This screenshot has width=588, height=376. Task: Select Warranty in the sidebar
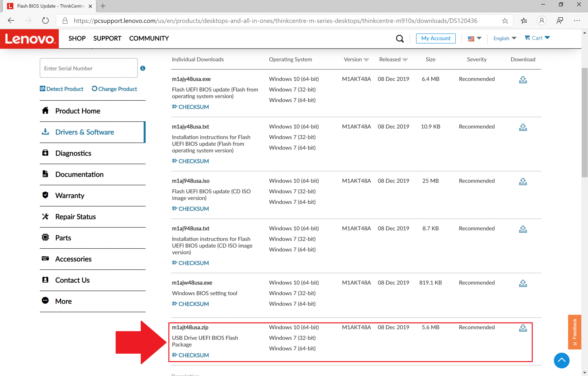pyautogui.click(x=70, y=196)
